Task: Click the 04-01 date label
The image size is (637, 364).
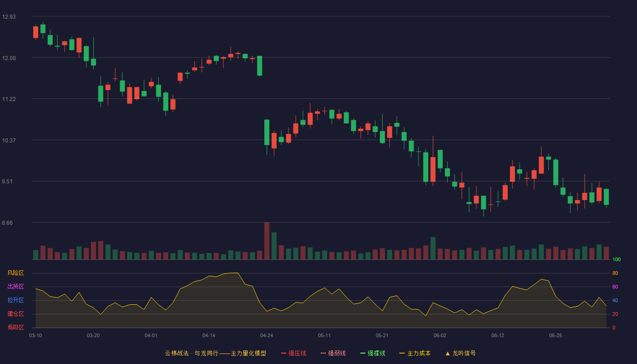Action: pos(151,335)
